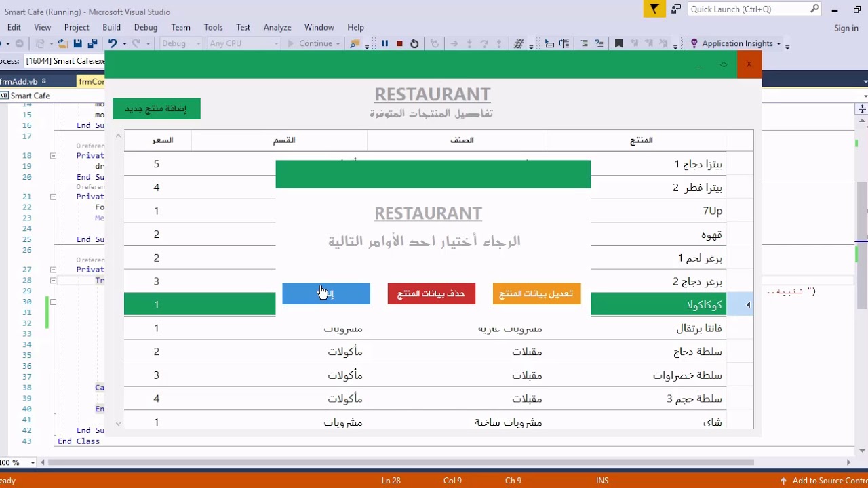
Task: Click the Sign in link
Action: click(846, 28)
